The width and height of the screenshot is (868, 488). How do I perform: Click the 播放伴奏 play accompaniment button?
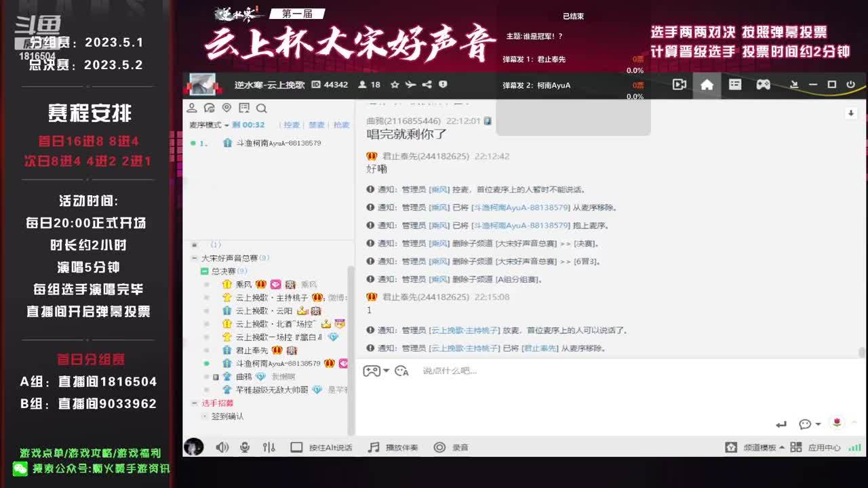(393, 447)
